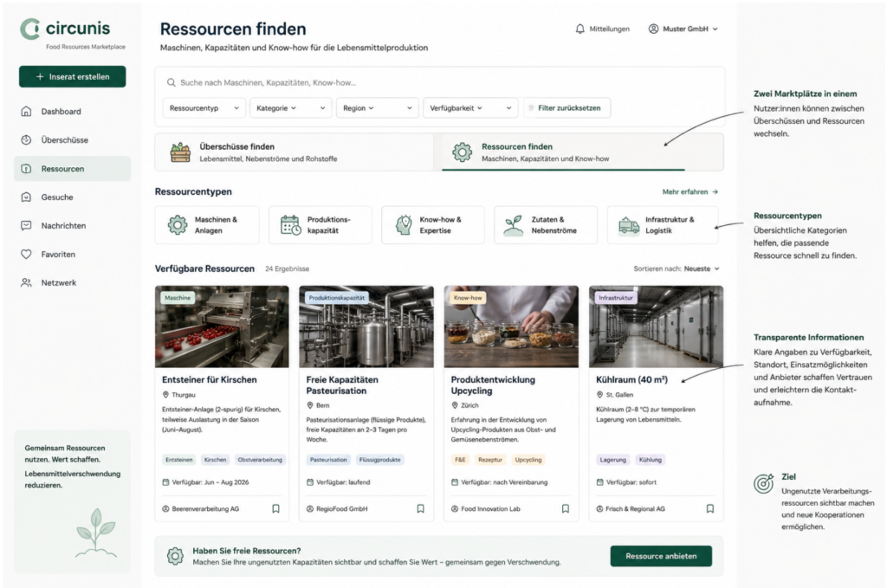Image resolution: width=887 pixels, height=588 pixels.
Task: Click the provider icon beside RegioFood GmbH
Action: [310, 509]
